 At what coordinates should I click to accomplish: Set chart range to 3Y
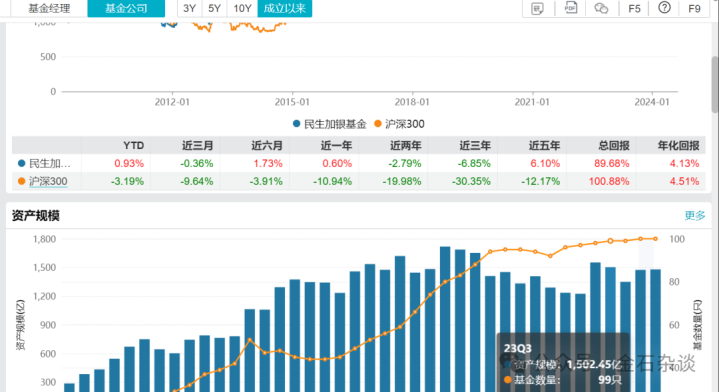click(x=189, y=8)
